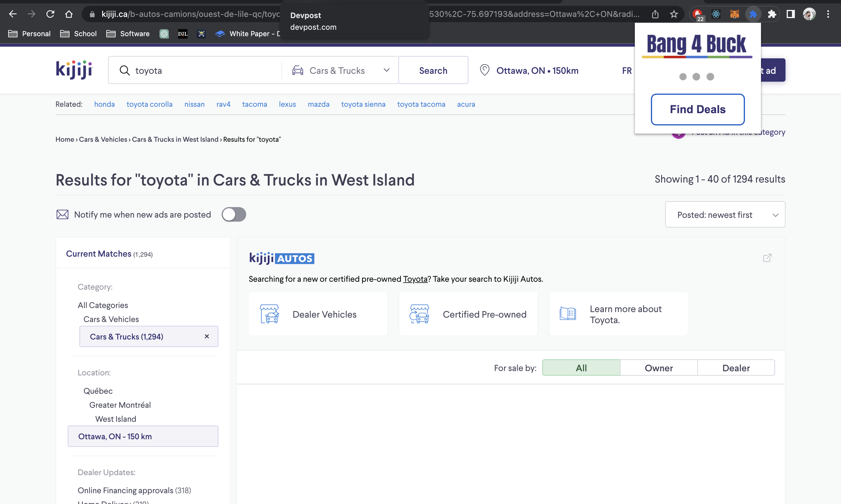Click the browser reload icon
Image resolution: width=841 pixels, height=504 pixels.
click(x=50, y=14)
